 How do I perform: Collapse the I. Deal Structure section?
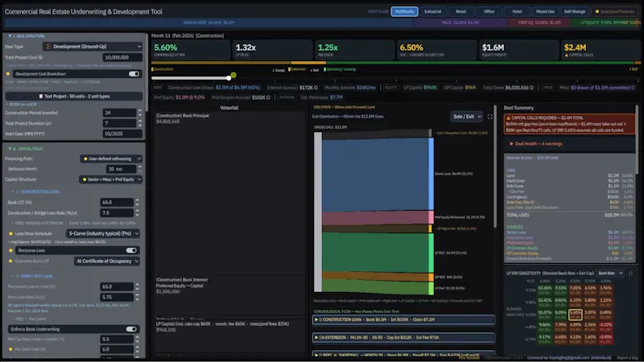point(27,36)
